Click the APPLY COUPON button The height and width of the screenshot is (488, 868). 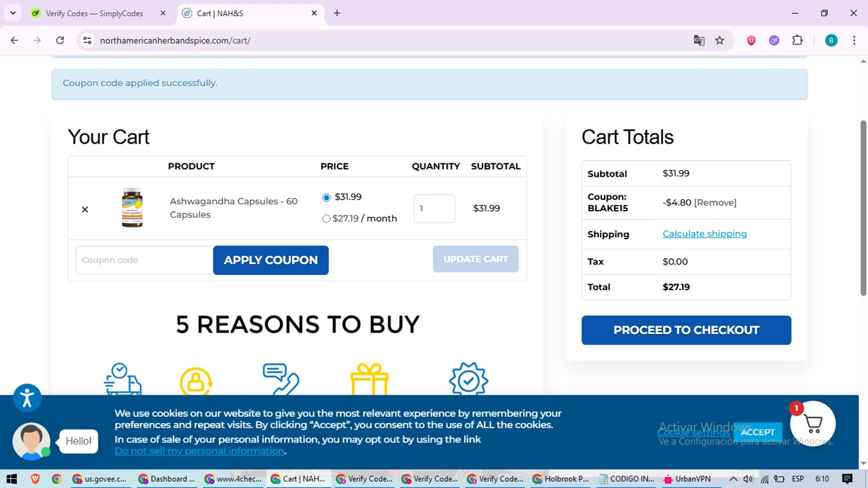coord(271,260)
